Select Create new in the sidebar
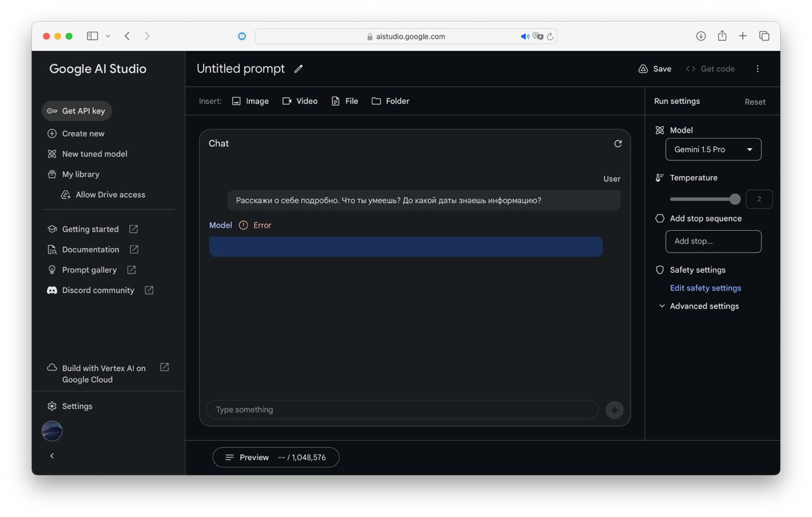This screenshot has width=812, height=517. (82, 134)
